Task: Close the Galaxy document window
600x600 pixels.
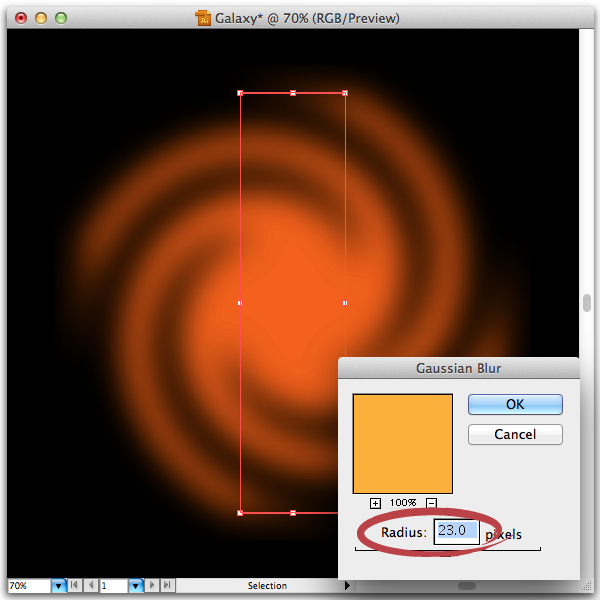Action: [21, 18]
